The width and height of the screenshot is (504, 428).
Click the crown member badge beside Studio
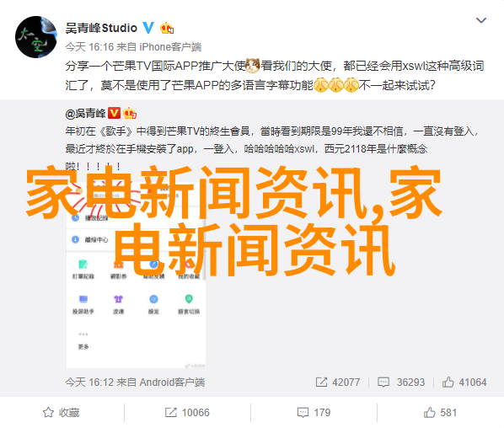167,29
